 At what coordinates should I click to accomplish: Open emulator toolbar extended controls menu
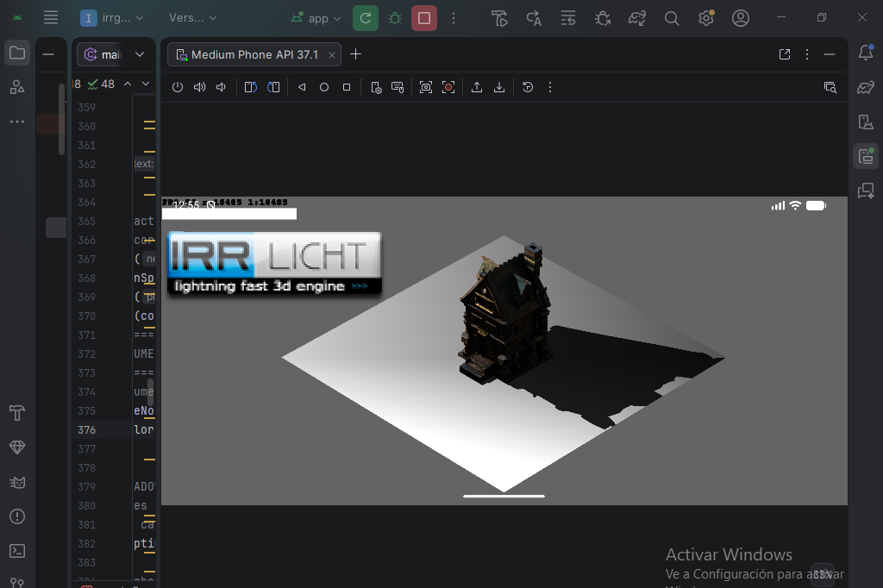pos(550,87)
